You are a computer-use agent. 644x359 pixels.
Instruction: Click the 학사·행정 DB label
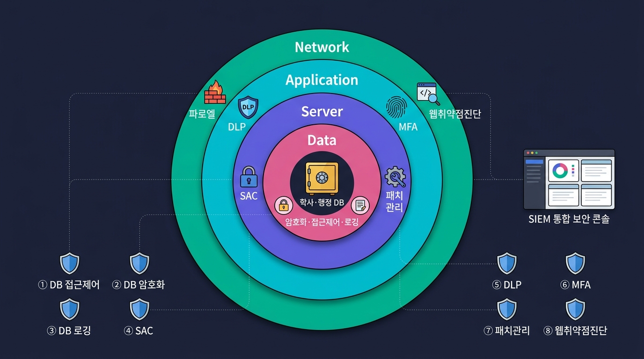322,203
